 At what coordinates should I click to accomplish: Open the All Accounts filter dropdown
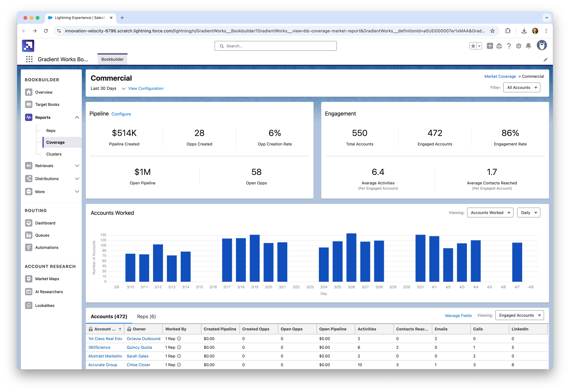point(522,88)
